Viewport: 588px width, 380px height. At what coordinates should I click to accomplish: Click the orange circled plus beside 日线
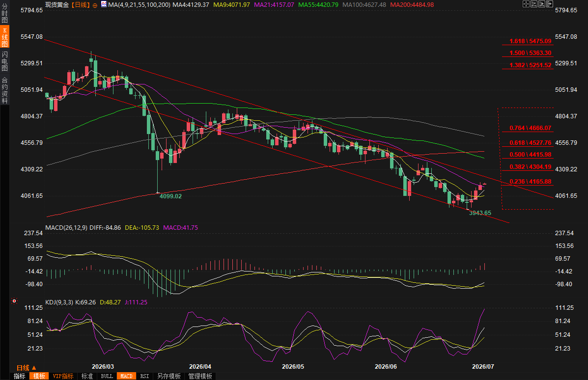point(95,5)
